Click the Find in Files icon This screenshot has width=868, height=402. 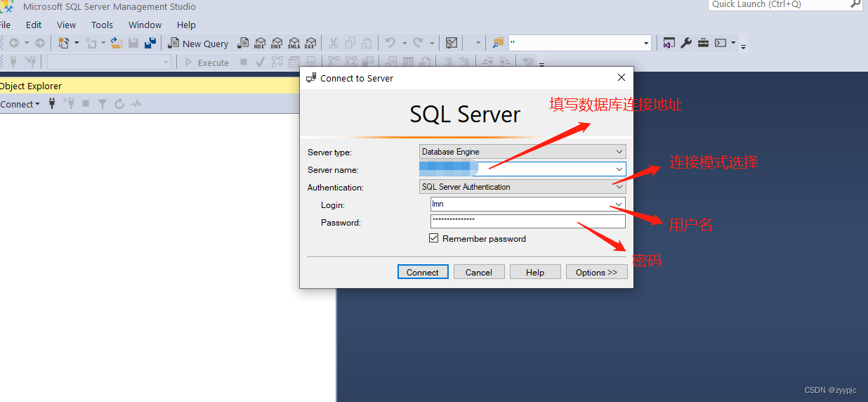click(x=498, y=43)
